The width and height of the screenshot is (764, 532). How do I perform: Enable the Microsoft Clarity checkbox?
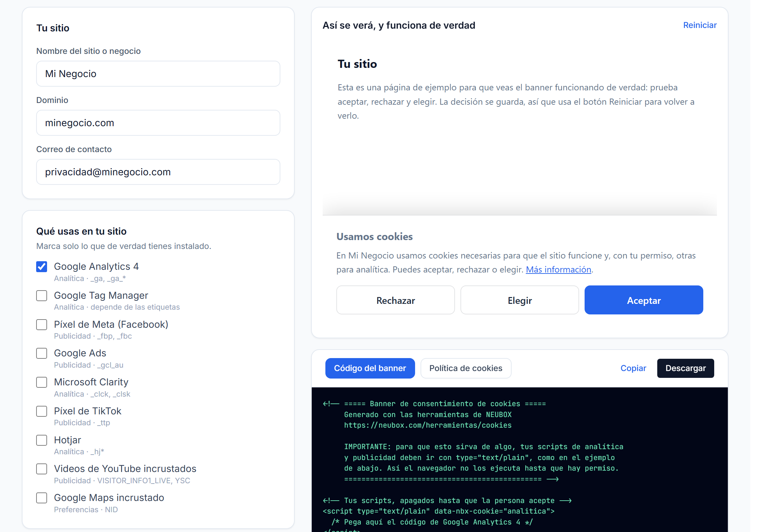click(42, 382)
